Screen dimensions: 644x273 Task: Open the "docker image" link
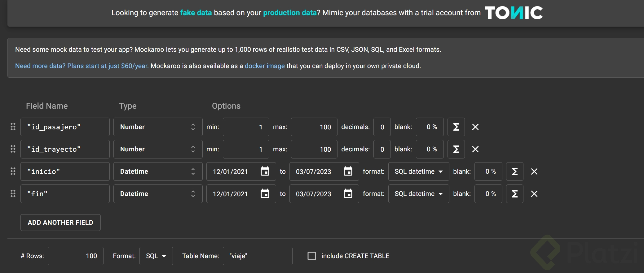(x=265, y=66)
